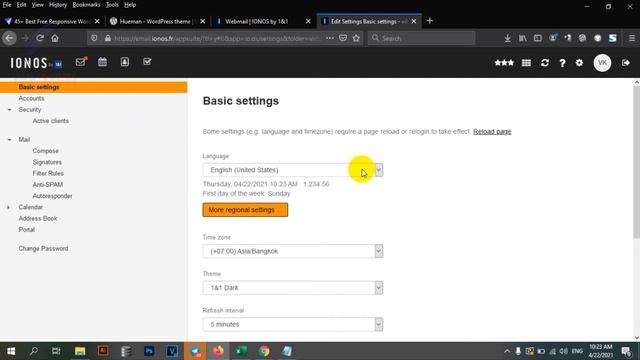Open the Edit menu
This screenshot has height=360, width=640.
pyautogui.click(x=21, y=5)
